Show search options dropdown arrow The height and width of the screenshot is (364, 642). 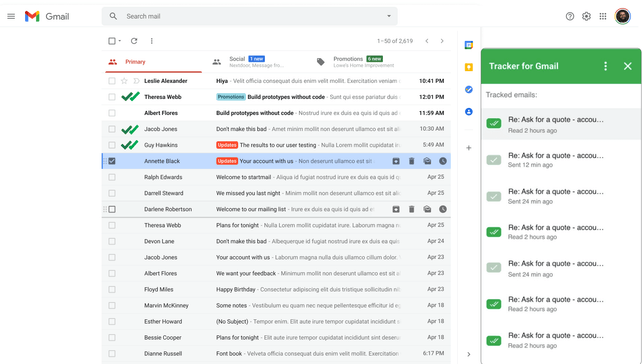point(389,16)
